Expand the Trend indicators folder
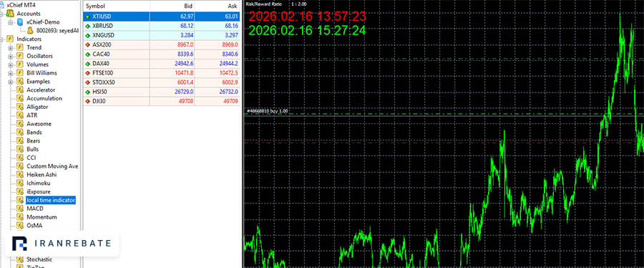Viewport: 644px width, 268px height. [x=11, y=48]
